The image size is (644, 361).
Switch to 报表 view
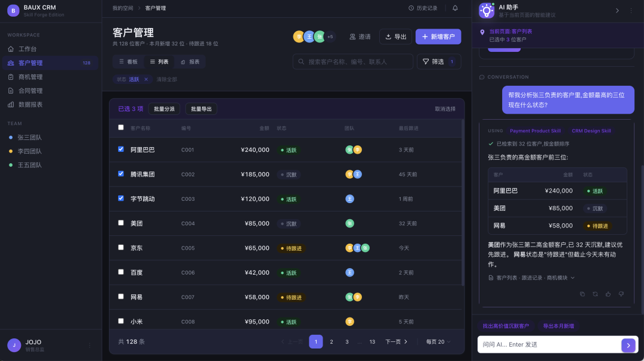click(x=190, y=61)
